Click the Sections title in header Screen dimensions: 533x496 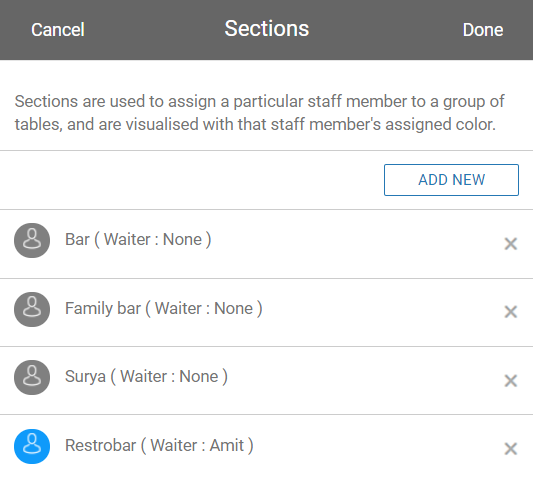(267, 29)
